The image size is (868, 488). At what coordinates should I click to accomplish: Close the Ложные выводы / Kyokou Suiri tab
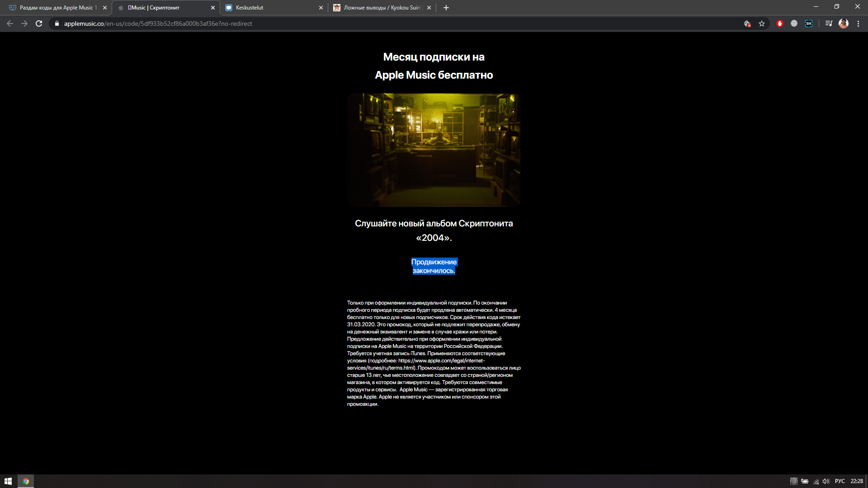pyautogui.click(x=429, y=8)
